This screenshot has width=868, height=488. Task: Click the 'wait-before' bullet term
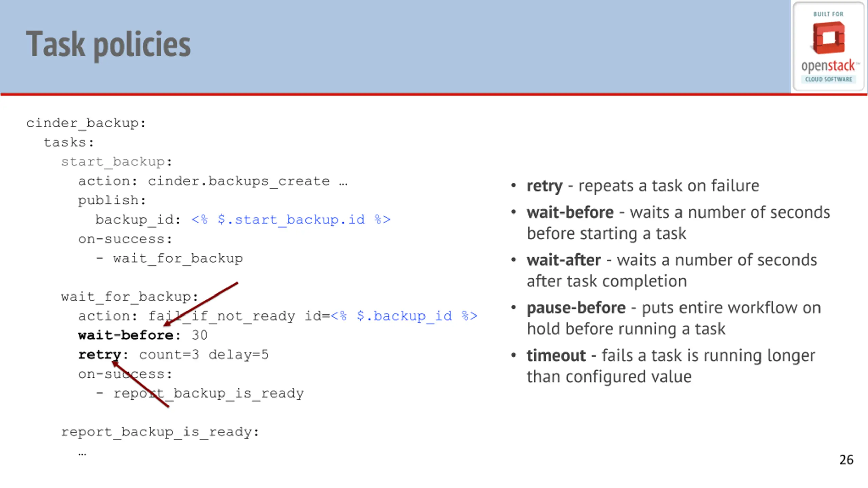(x=570, y=212)
